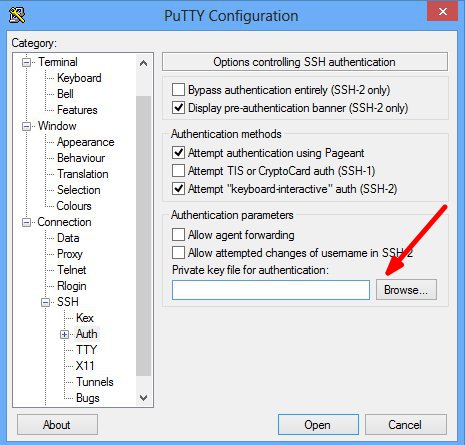Collapse the Terminal tree node
The image size is (465, 445).
click(26, 62)
